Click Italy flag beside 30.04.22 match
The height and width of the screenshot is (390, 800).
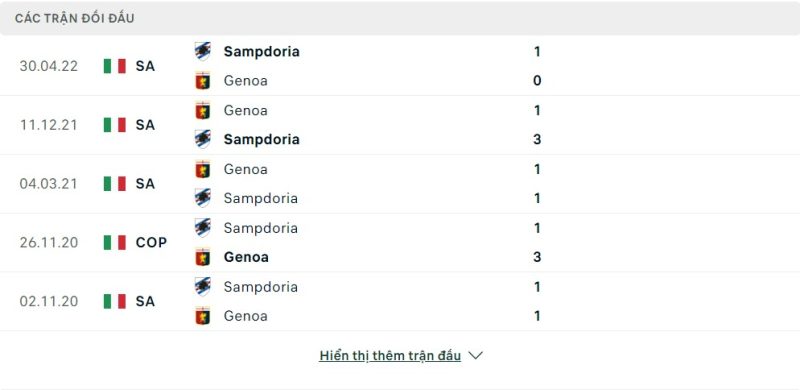coord(115,66)
